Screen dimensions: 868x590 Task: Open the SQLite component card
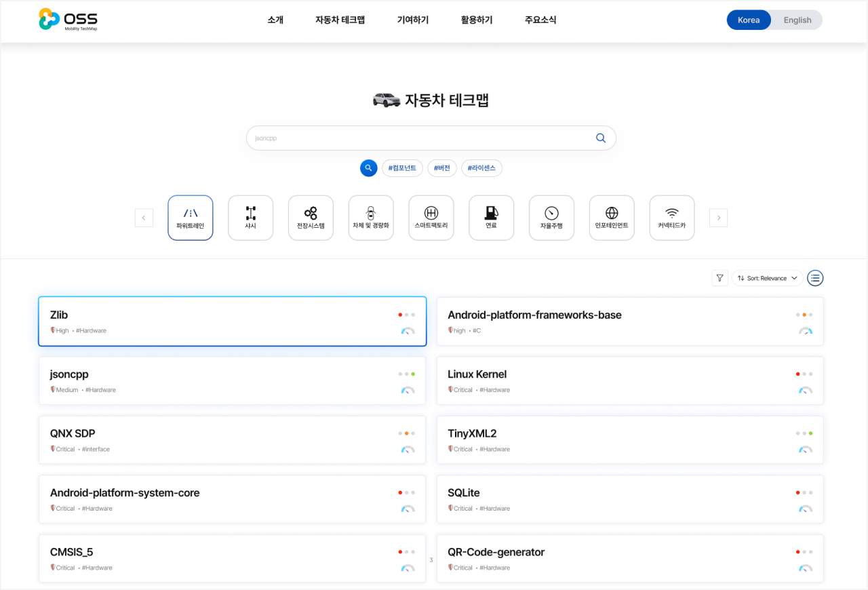coord(630,499)
